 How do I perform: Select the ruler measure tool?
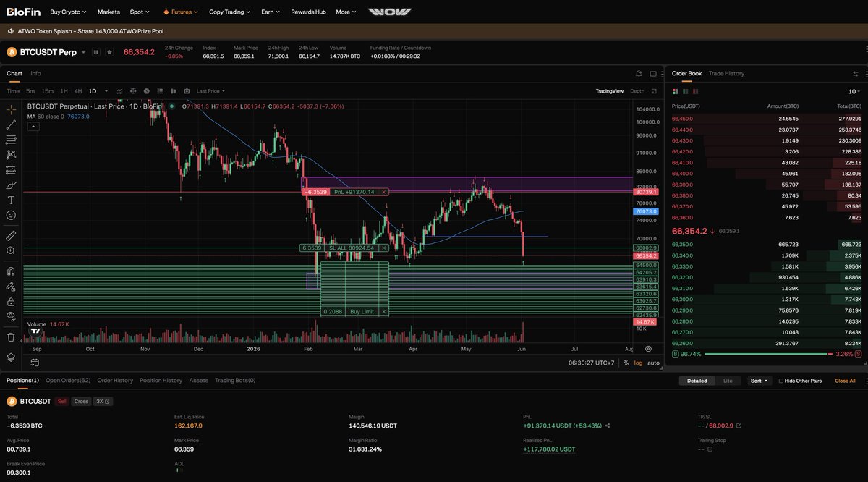[11, 236]
